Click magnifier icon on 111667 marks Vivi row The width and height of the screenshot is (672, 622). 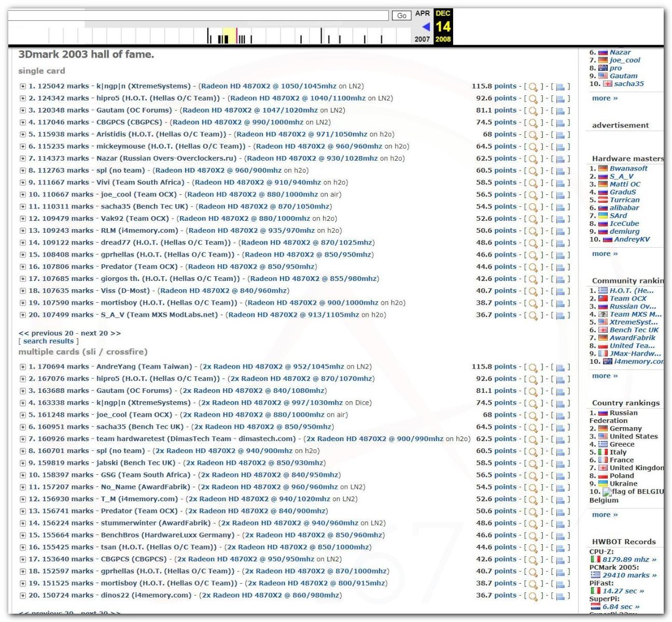pyautogui.click(x=533, y=183)
